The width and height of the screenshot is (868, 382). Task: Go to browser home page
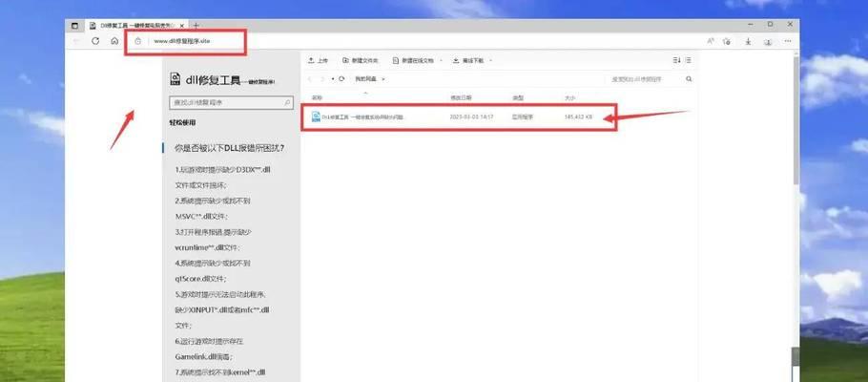click(x=114, y=41)
